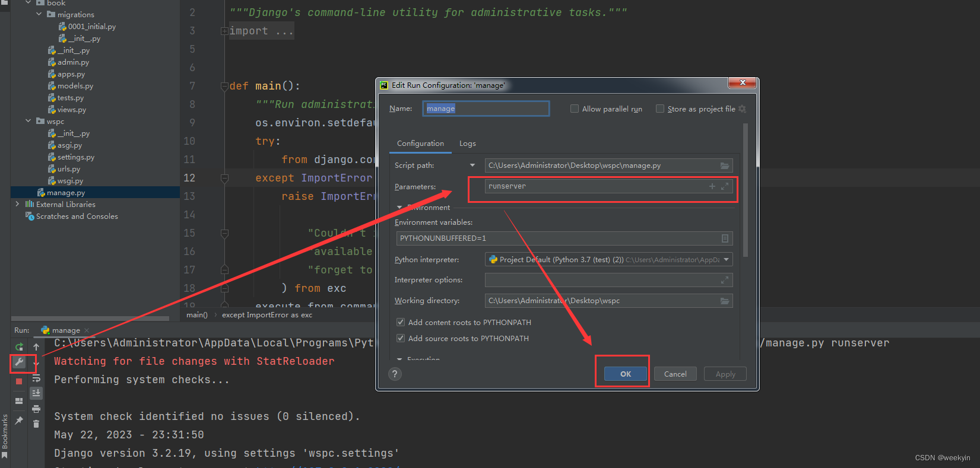Open the wrench Edit Run Configuration icon

[x=19, y=362]
